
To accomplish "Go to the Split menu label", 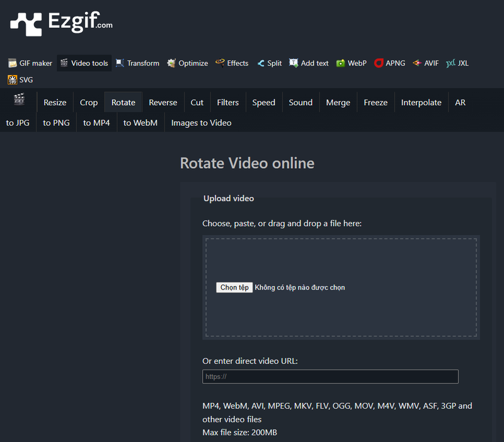I will (x=275, y=64).
